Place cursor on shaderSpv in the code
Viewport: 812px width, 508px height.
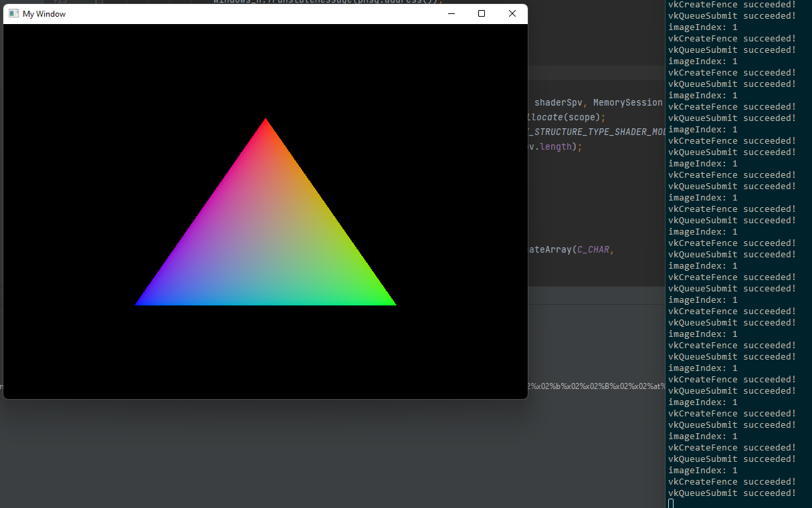point(560,102)
